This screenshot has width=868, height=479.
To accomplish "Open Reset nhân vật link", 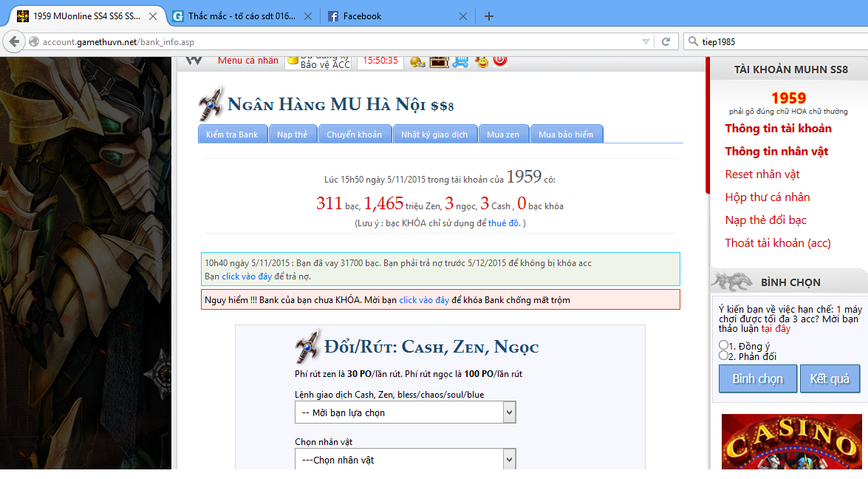I will tap(762, 174).
